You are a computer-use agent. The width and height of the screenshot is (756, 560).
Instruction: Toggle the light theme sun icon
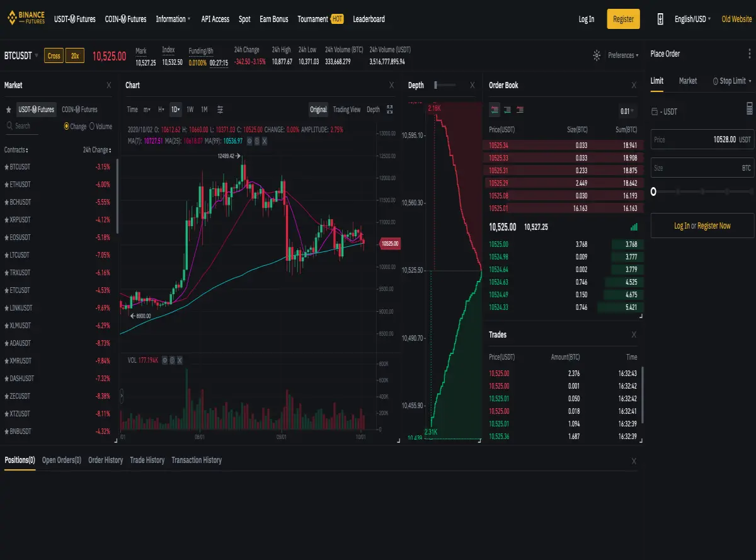597,55
